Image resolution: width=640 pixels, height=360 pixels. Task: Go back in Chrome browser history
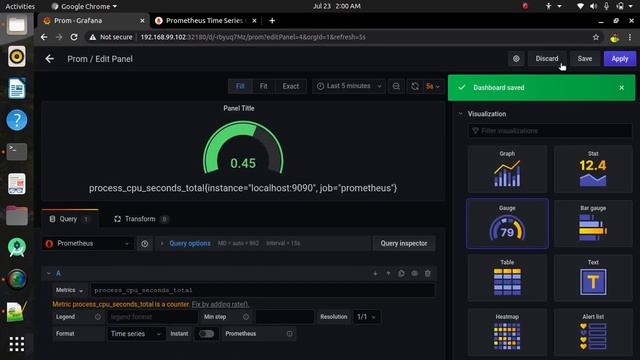click(44, 37)
